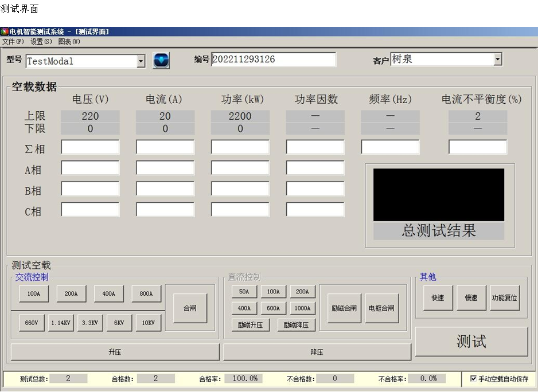
Task: Open the 客户 dropdown list
Action: (x=497, y=59)
